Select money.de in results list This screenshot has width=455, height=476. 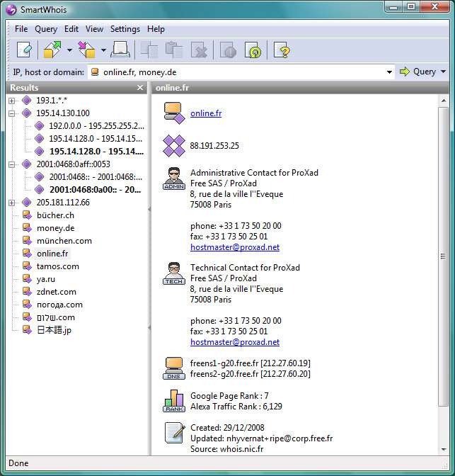coord(55,228)
